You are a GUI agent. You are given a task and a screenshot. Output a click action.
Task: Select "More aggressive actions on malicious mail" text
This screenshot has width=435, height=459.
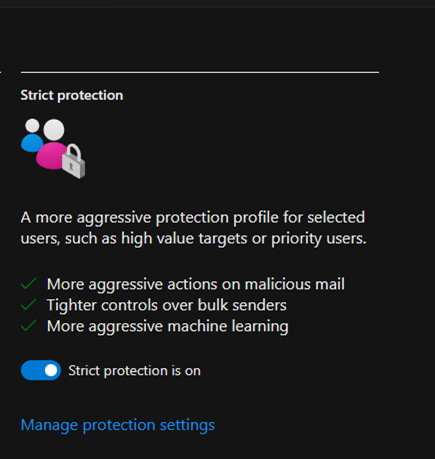point(196,284)
